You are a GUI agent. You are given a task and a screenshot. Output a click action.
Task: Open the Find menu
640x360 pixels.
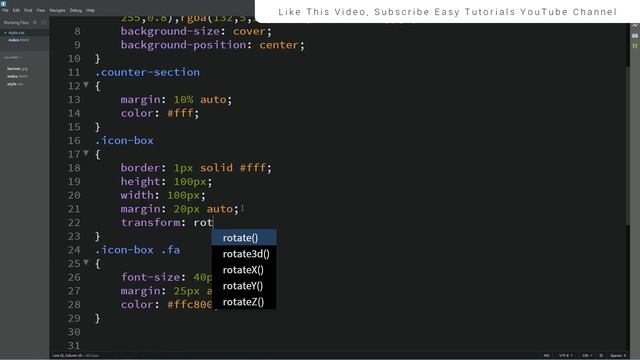28,10
